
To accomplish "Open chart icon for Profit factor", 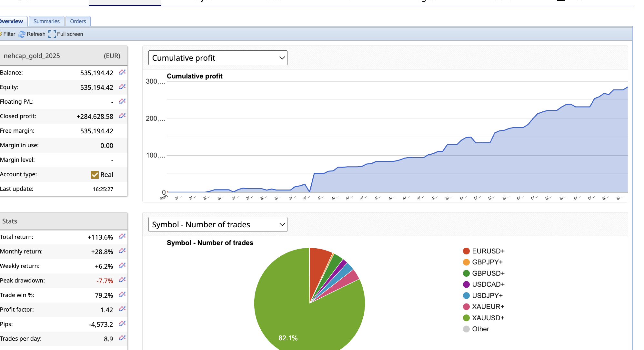I will [122, 309].
